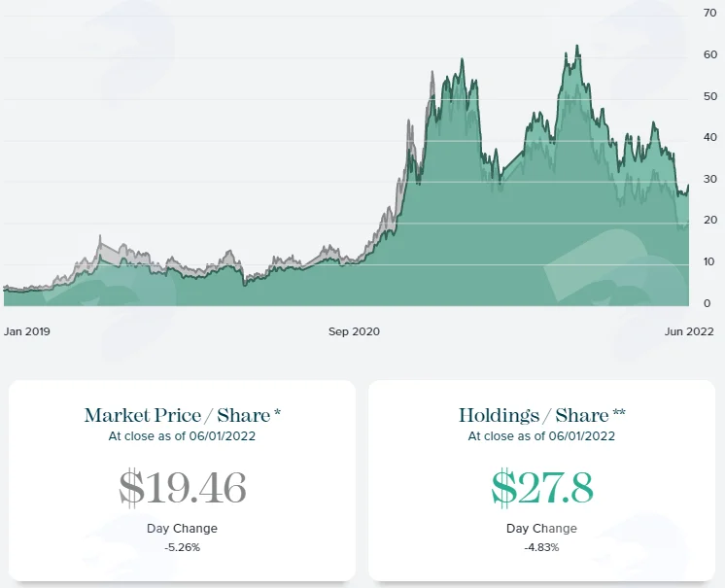Click the $27.8 holdings value

(542, 488)
